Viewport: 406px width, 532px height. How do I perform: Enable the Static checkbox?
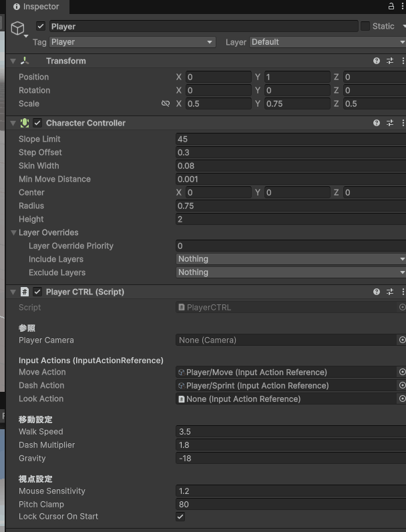point(365,26)
